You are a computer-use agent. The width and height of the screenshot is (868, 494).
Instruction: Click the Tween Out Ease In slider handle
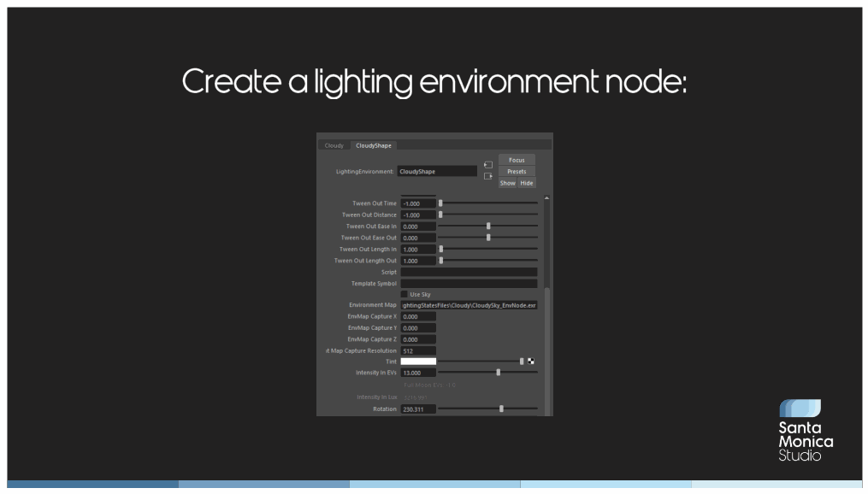pyautogui.click(x=488, y=226)
